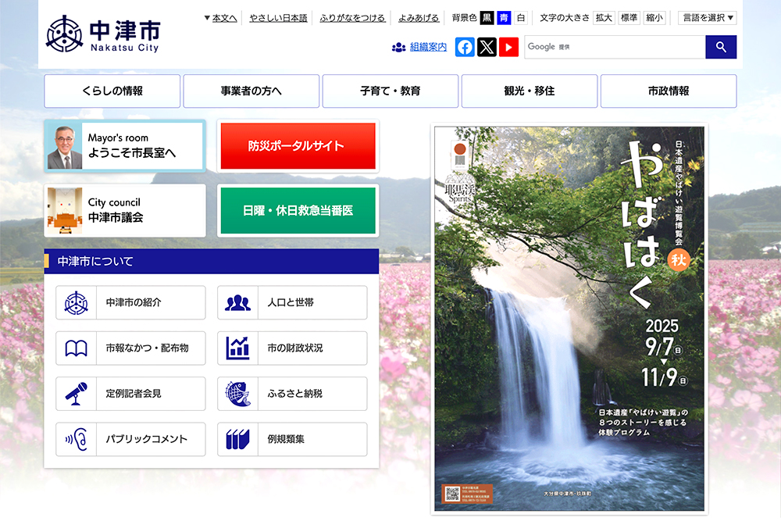Expand the 市政情報 navigation menu
Screen dimensions: 781x532
(x=669, y=91)
